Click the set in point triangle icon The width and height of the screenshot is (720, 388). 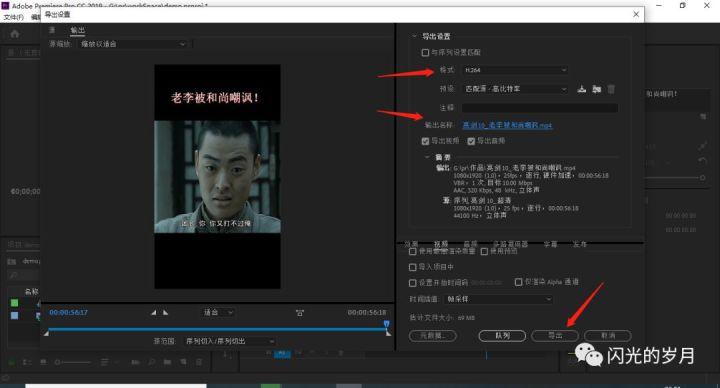pyautogui.click(x=153, y=313)
